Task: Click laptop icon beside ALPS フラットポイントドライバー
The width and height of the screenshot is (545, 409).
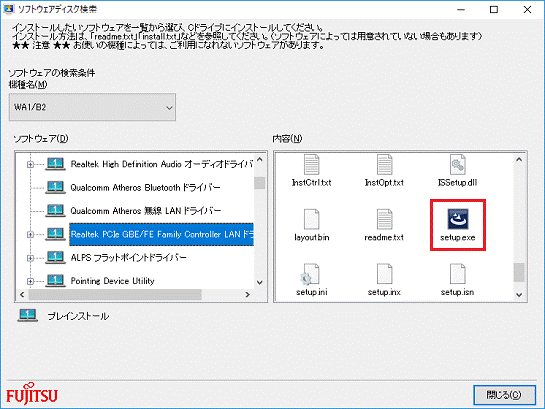Action: 55,257
